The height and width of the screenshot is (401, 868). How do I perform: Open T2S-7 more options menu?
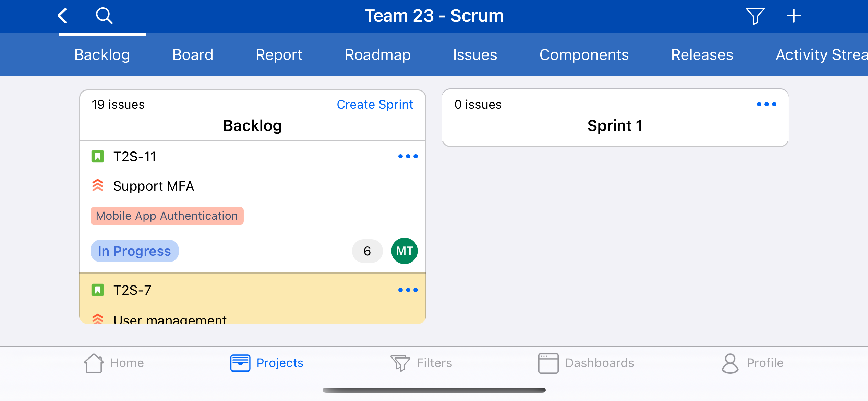pos(408,290)
